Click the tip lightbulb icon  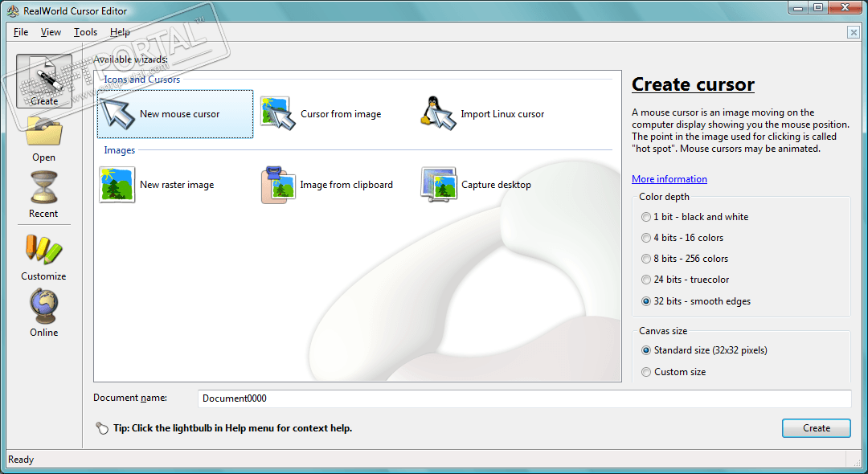coord(102,428)
